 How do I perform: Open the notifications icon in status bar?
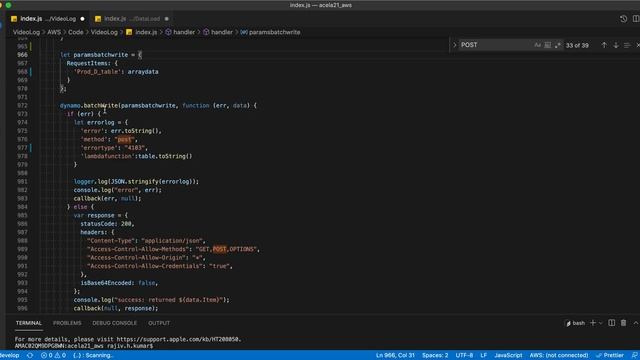[635, 356]
